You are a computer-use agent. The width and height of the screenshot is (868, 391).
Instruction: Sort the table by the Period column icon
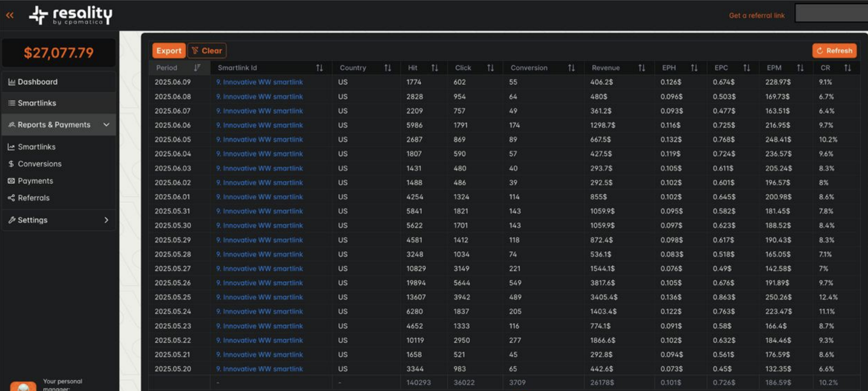tap(197, 68)
